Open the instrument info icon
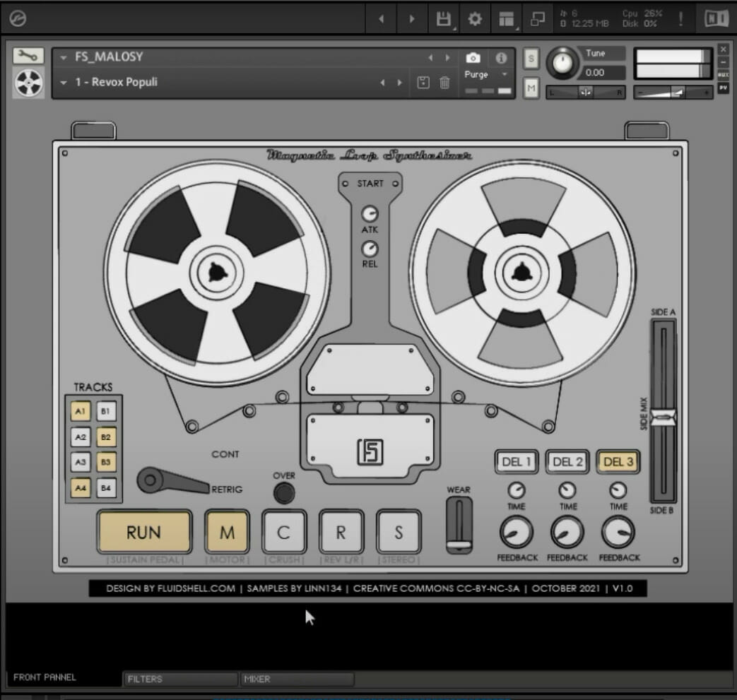This screenshot has height=700, width=737. click(501, 58)
